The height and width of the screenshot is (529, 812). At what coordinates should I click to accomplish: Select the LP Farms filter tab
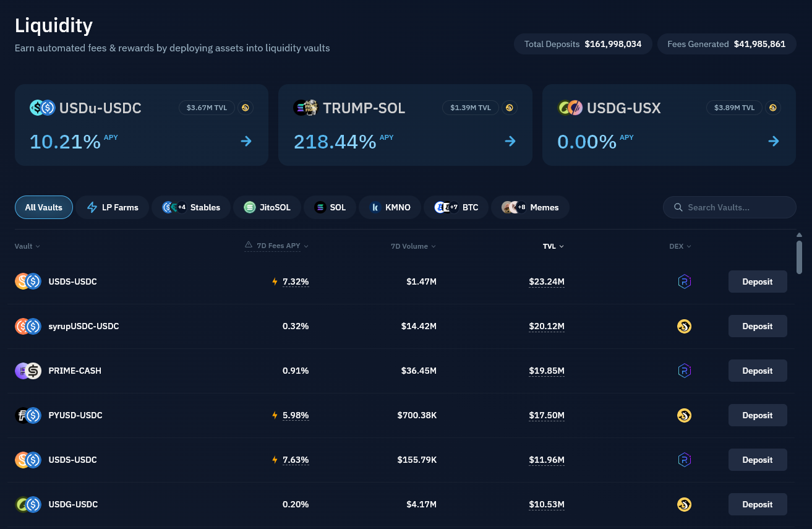113,207
